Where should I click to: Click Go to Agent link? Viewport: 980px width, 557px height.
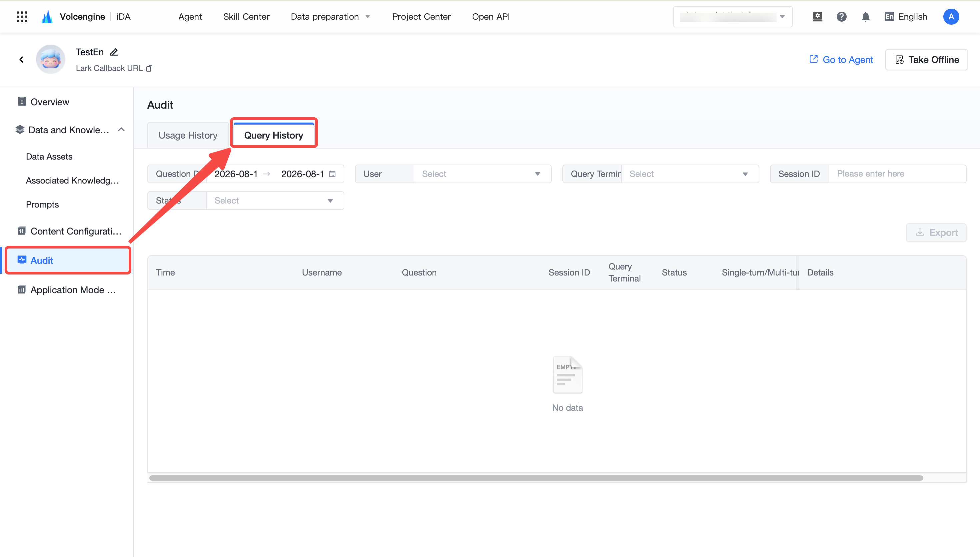point(841,59)
